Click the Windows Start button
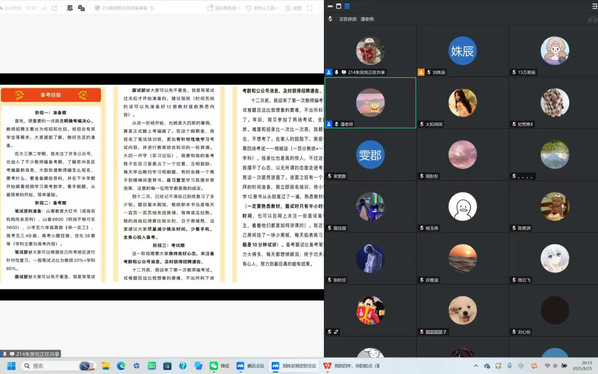Viewport: 598px width, 374px height. pyautogui.click(x=11, y=366)
